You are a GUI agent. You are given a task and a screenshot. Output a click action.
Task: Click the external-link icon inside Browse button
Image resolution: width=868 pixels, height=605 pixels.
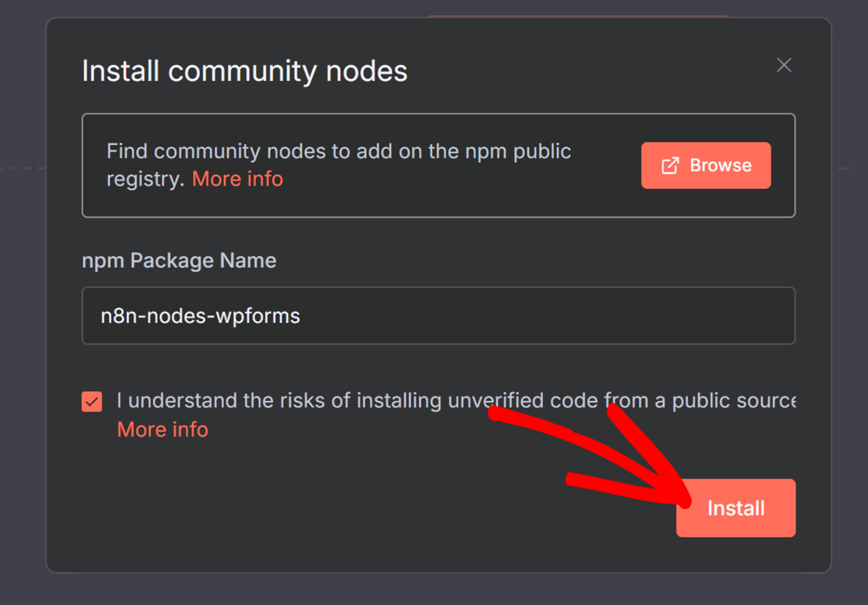(x=670, y=165)
